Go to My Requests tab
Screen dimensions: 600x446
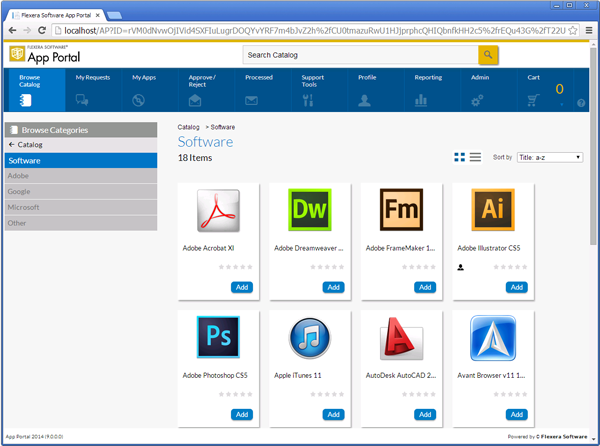[93, 90]
